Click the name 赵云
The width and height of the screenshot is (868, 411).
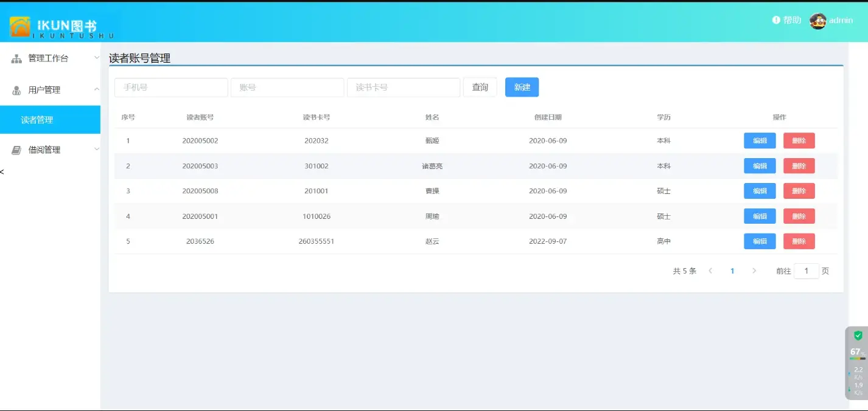pyautogui.click(x=432, y=241)
